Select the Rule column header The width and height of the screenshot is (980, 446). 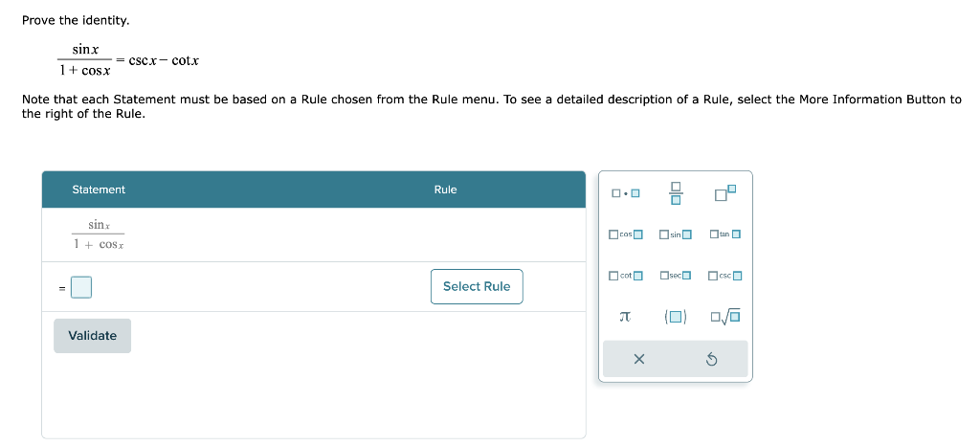pyautogui.click(x=446, y=190)
